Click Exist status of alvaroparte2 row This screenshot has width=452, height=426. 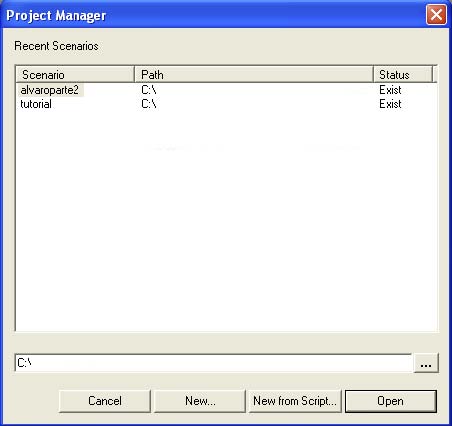tap(390, 90)
